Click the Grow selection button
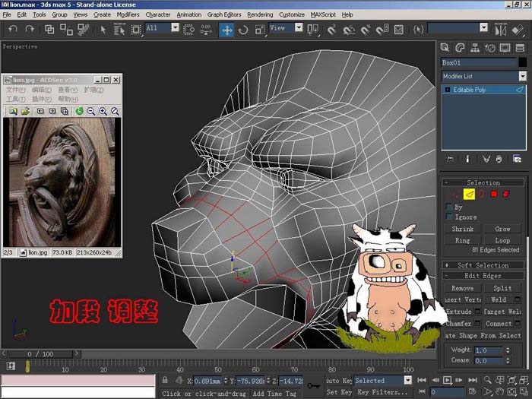Viewport: 532px width, 399px height. (x=502, y=229)
